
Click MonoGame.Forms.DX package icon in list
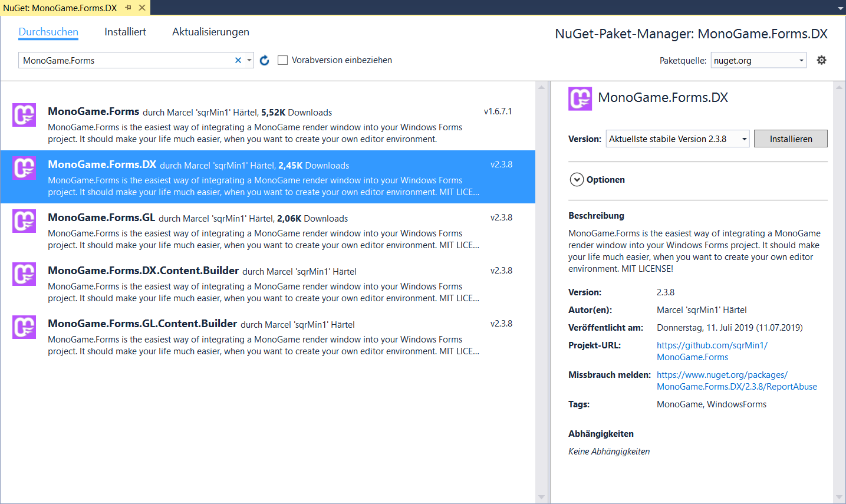tap(24, 168)
